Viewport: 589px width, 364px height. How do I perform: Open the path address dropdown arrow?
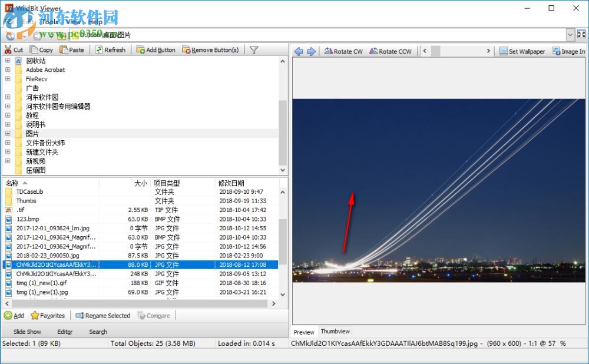point(570,35)
